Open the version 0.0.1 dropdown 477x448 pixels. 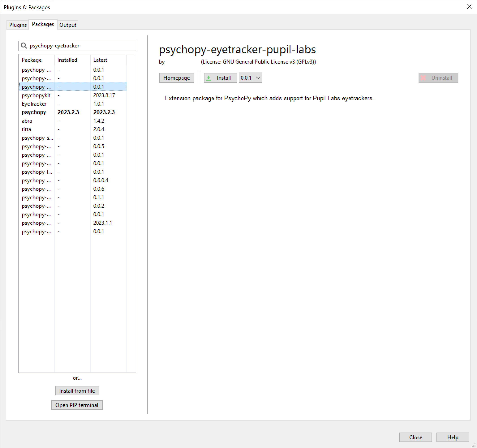[x=250, y=78]
